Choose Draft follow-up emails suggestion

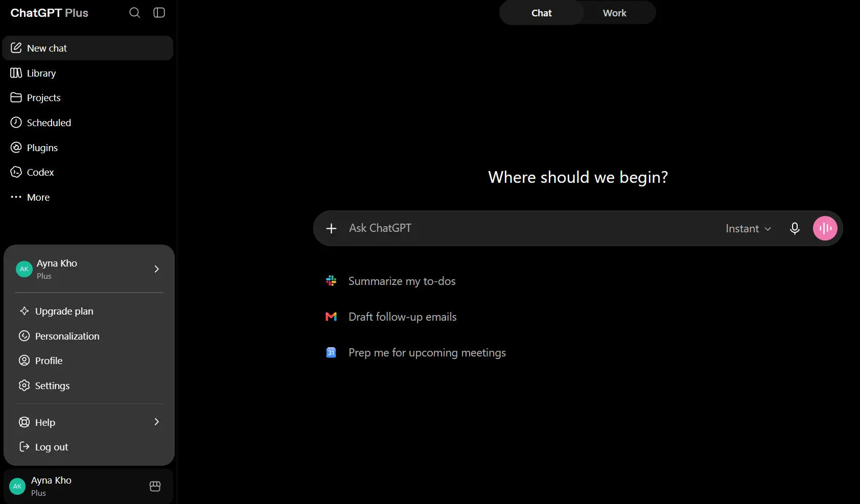pos(403,317)
